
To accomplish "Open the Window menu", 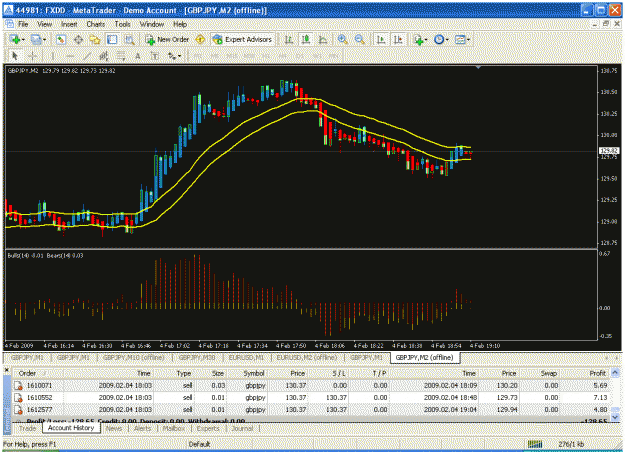I will [151, 24].
